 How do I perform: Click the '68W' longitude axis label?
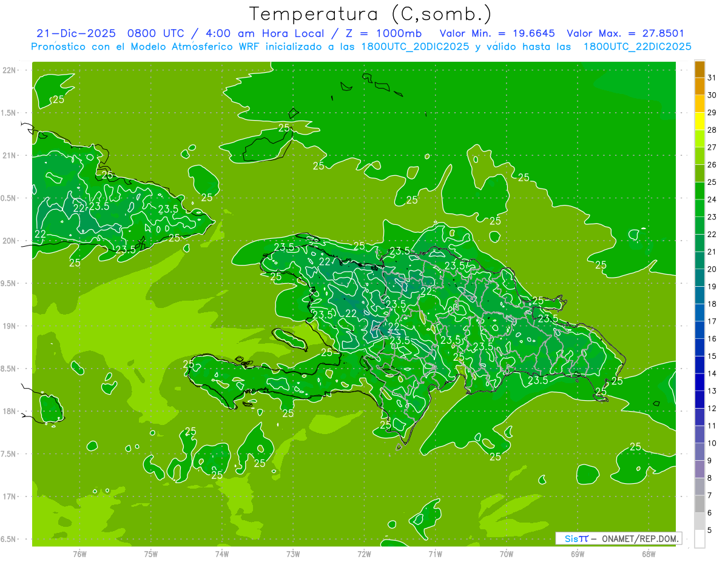coord(649,554)
